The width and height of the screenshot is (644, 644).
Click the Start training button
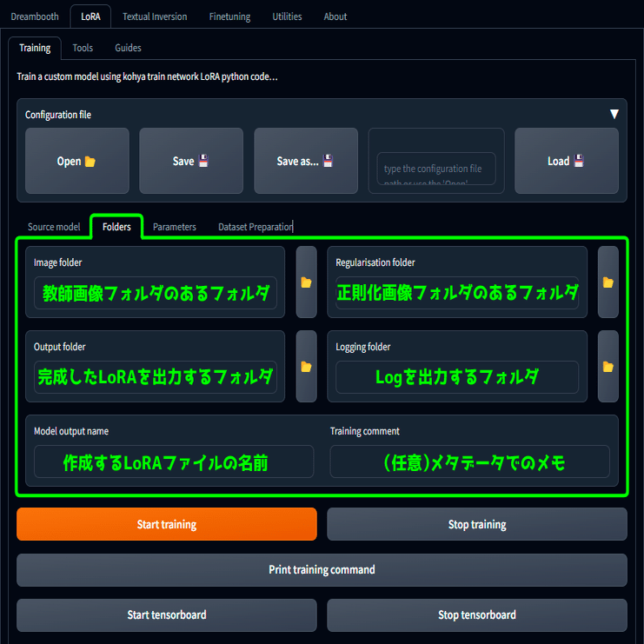(167, 524)
